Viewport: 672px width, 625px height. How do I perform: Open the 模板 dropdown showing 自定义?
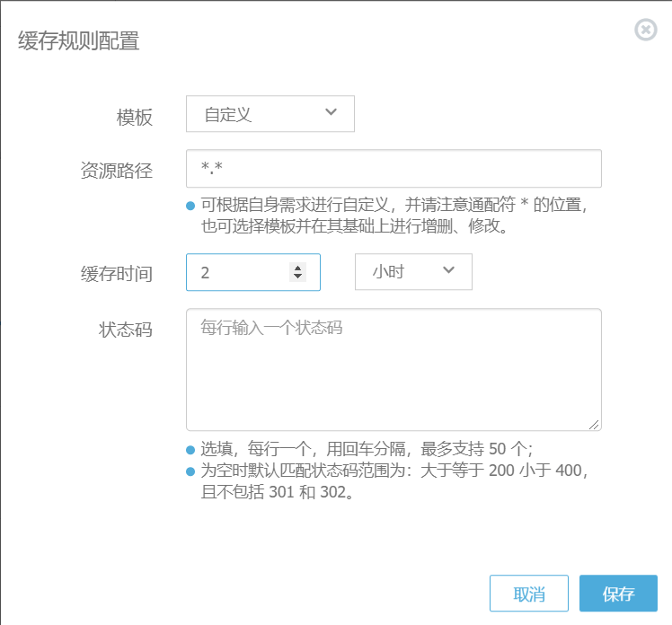tap(270, 114)
